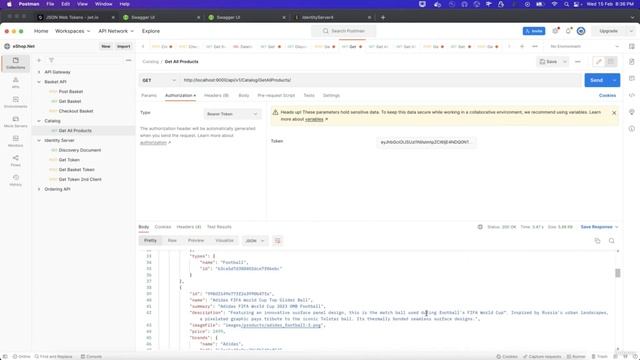Click the New button in the workspace header

coord(106,47)
